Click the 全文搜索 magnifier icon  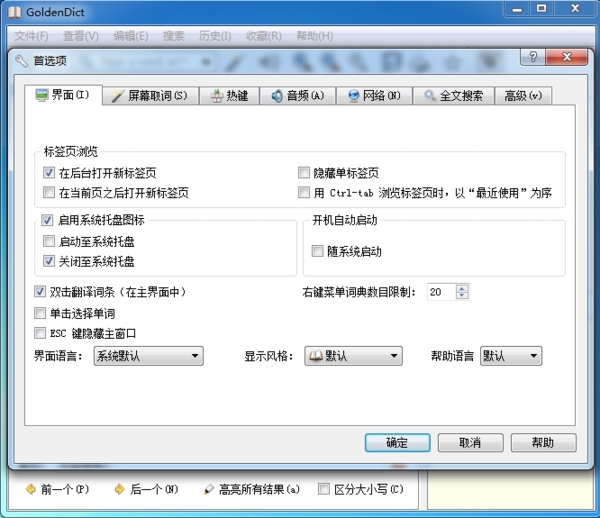430,96
